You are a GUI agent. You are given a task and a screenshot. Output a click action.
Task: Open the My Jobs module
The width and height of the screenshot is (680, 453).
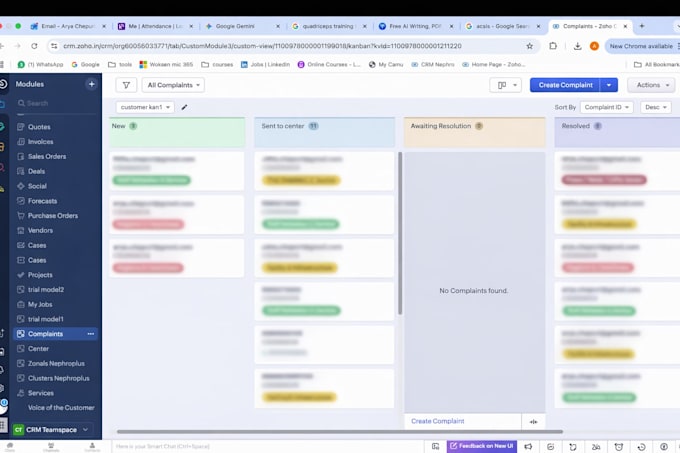(40, 304)
